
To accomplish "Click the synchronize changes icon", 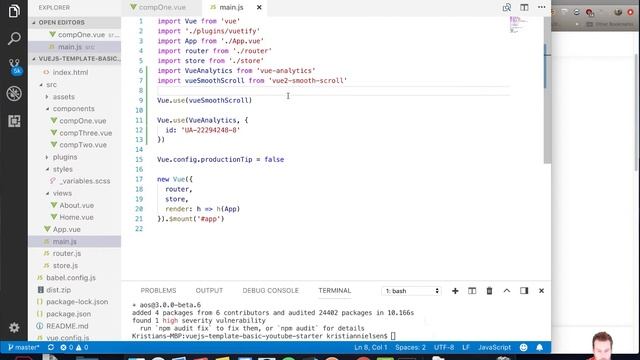I will click(51, 347).
